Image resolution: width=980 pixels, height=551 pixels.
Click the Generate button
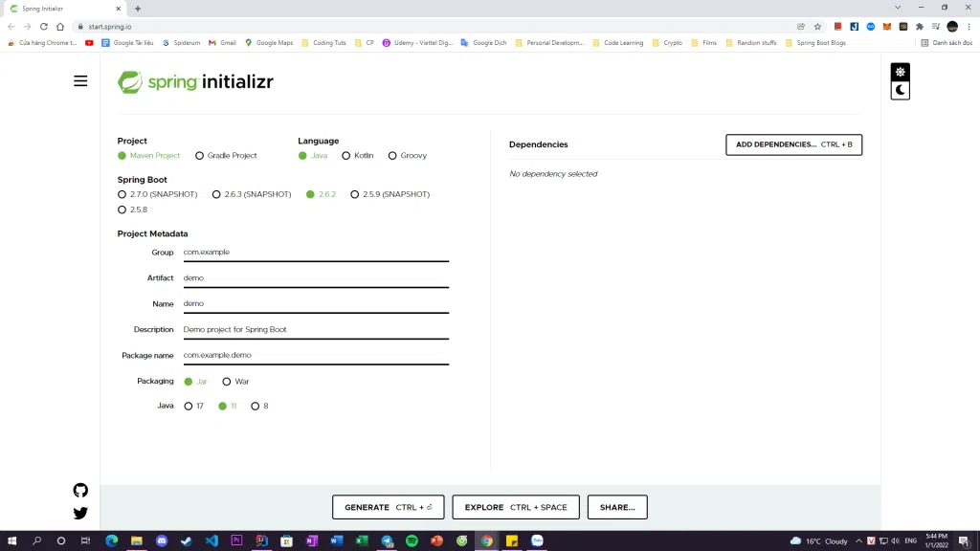coord(389,507)
